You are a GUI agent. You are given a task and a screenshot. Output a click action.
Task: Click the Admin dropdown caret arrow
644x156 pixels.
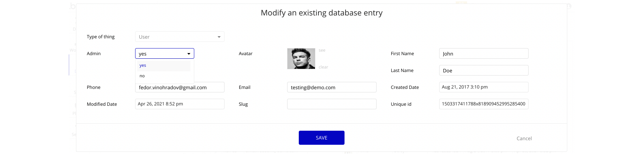click(189, 54)
